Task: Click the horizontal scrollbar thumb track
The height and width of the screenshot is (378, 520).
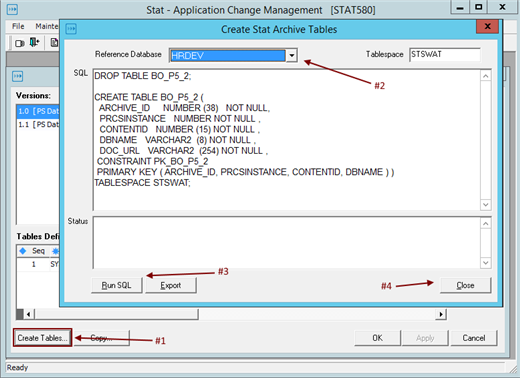Action: point(117,314)
